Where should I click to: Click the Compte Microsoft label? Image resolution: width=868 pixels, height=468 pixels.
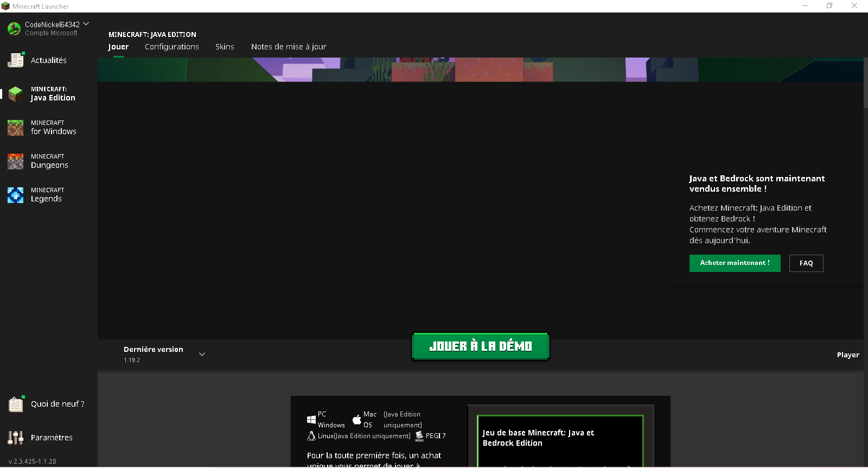coord(51,33)
